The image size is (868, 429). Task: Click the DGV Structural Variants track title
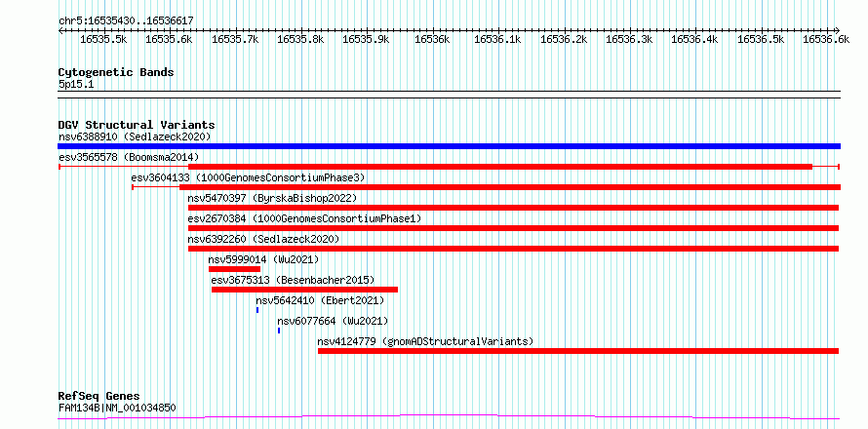137,125
